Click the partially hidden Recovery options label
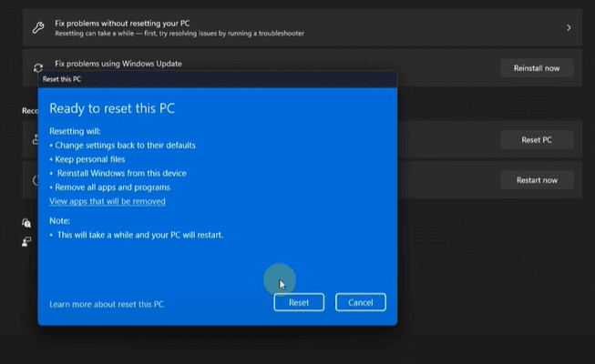595x364 pixels. 28,110
